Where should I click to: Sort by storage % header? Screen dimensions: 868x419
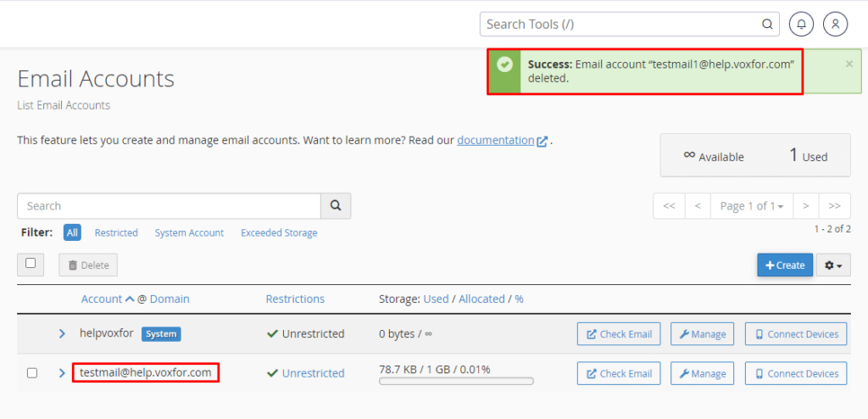click(x=520, y=299)
